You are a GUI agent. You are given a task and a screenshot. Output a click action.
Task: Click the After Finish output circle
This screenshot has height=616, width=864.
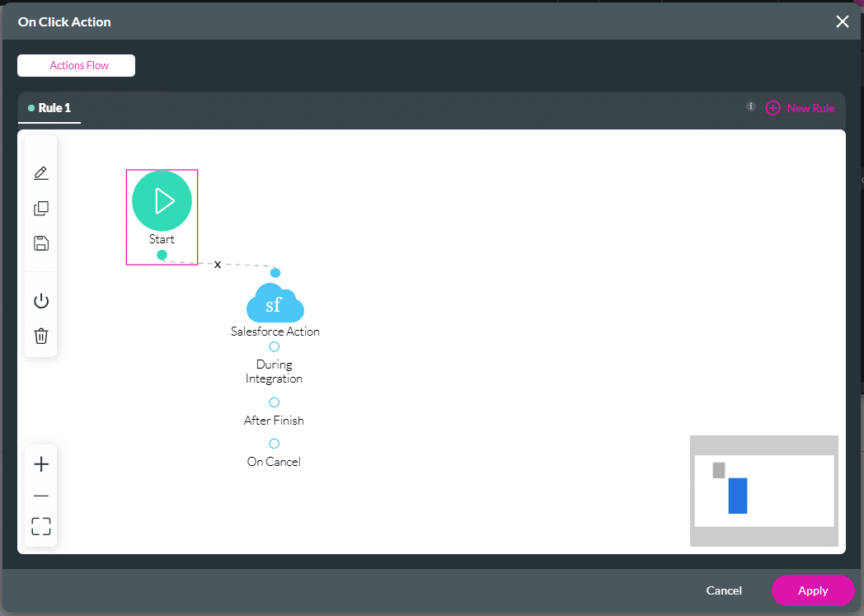pos(275,402)
